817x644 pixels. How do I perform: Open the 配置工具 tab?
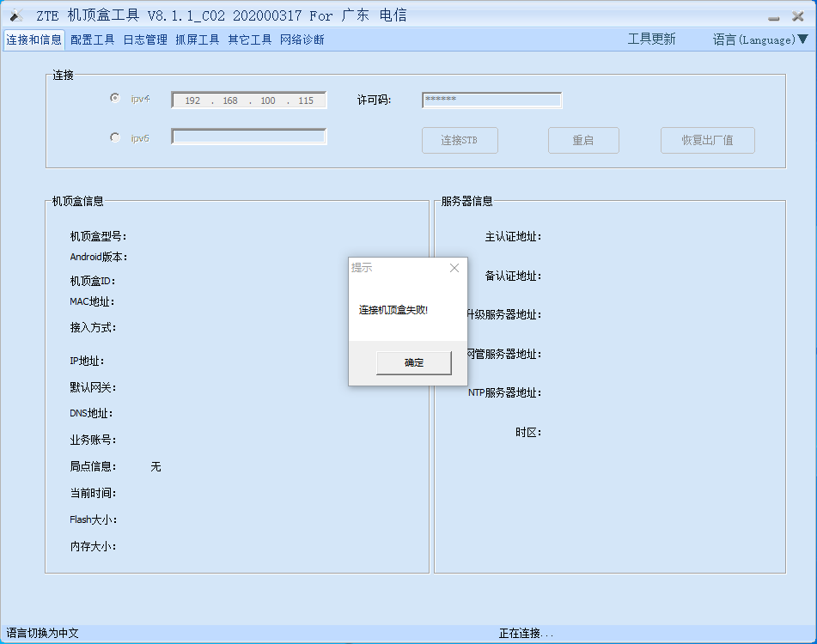click(92, 39)
